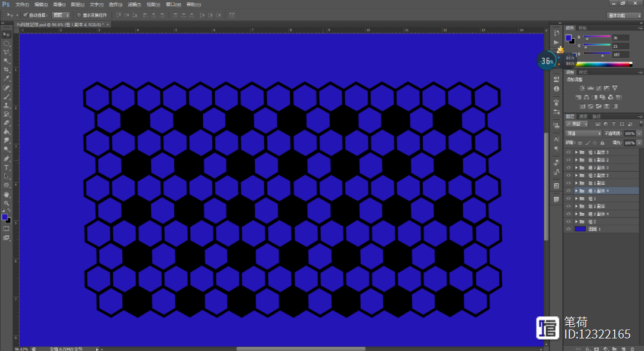Image resolution: width=644 pixels, height=351 pixels.
Task: Select the Eyedropper tool
Action: pos(7,79)
